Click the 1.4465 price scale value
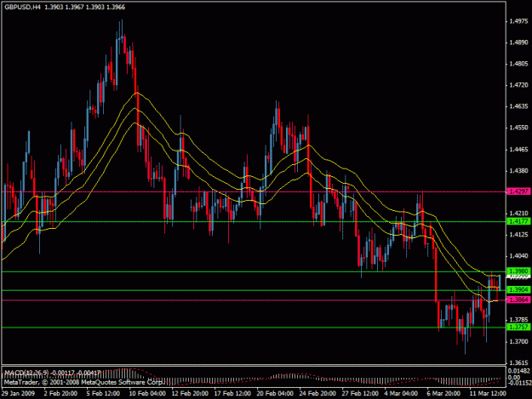Screen dimensions: 532x399 tap(519, 149)
